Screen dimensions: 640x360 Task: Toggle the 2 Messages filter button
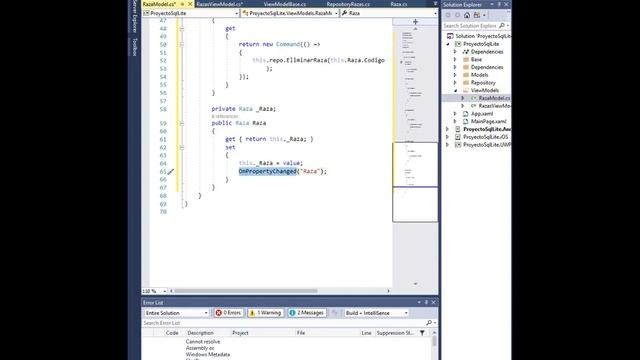307,313
